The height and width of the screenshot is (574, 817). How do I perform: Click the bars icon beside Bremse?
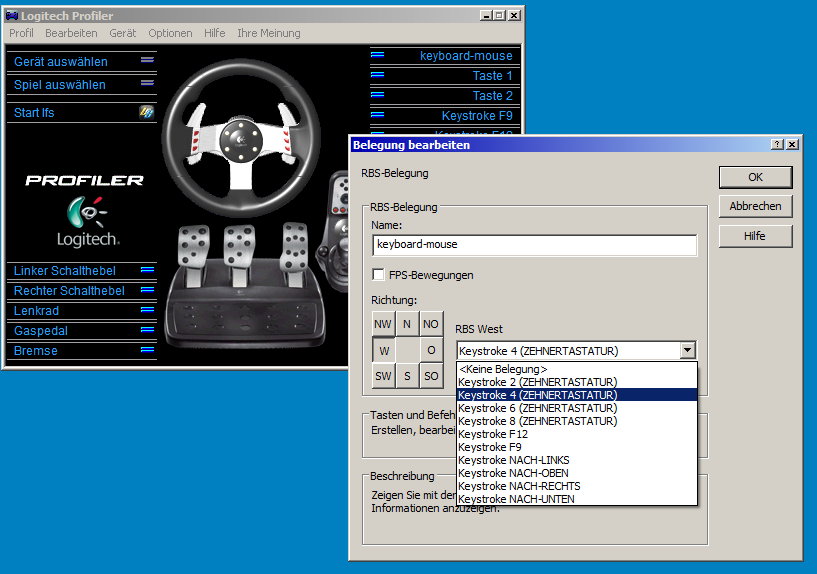pos(147,350)
